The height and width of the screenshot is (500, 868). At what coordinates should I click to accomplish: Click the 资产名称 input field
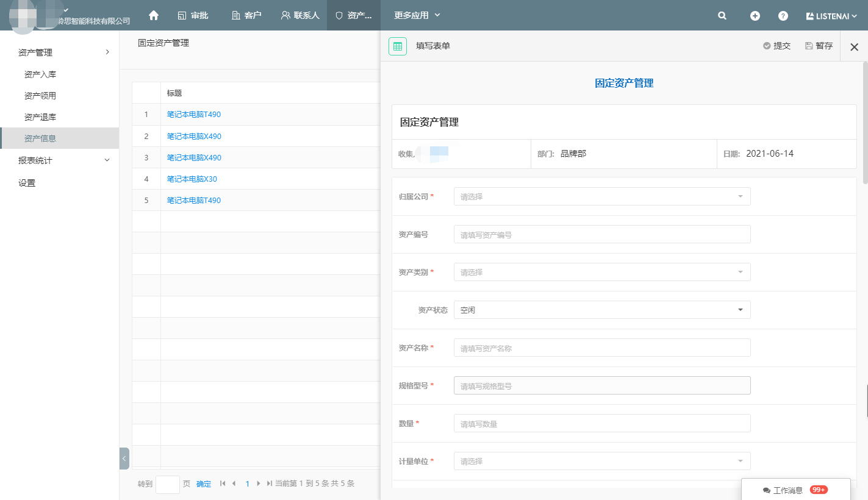(602, 348)
